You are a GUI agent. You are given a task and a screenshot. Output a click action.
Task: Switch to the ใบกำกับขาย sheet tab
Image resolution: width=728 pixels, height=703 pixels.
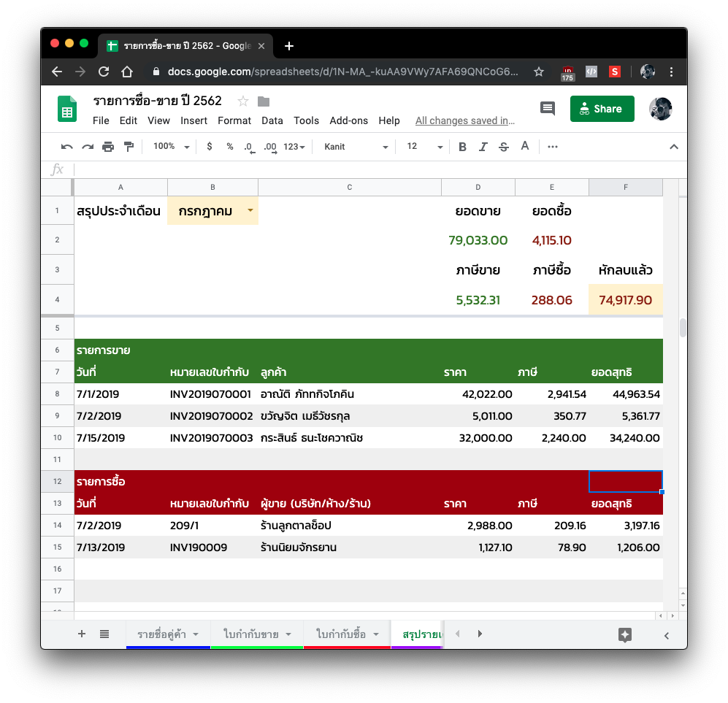click(x=251, y=634)
